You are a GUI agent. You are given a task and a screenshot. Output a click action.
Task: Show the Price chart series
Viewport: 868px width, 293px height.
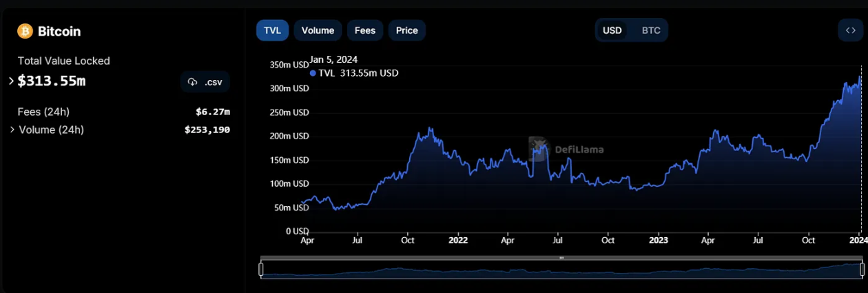[406, 30]
